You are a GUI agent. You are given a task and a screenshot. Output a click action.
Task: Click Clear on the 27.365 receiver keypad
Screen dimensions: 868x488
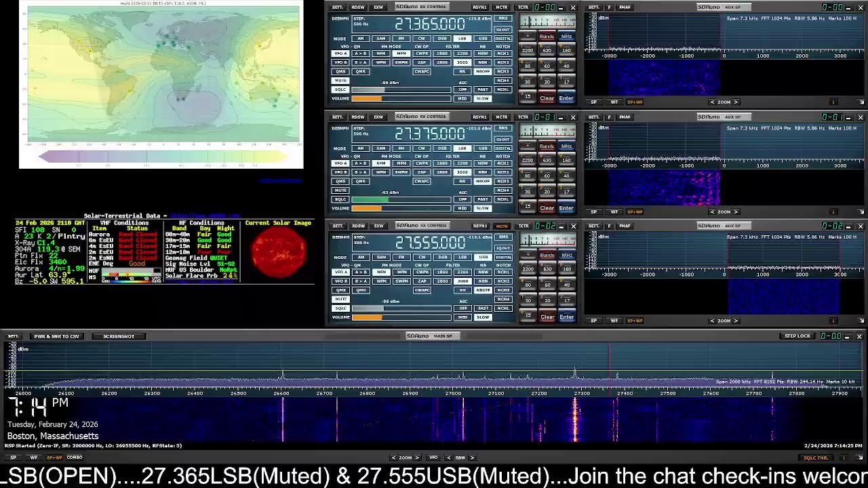coord(547,98)
